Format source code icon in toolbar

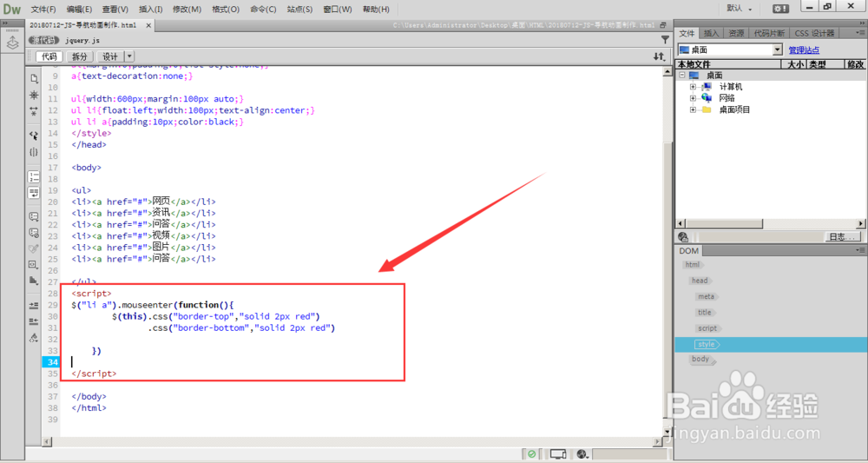click(x=34, y=337)
